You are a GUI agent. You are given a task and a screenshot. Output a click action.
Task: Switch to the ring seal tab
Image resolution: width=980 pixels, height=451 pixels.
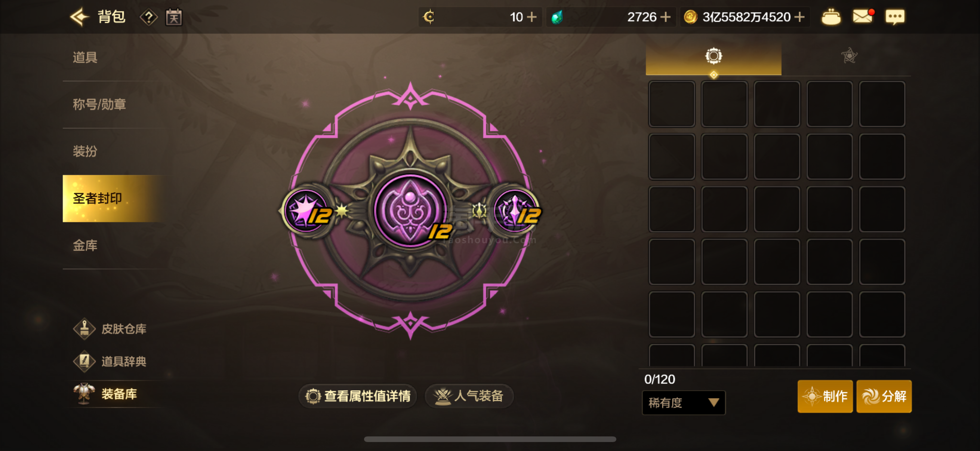coord(713,56)
